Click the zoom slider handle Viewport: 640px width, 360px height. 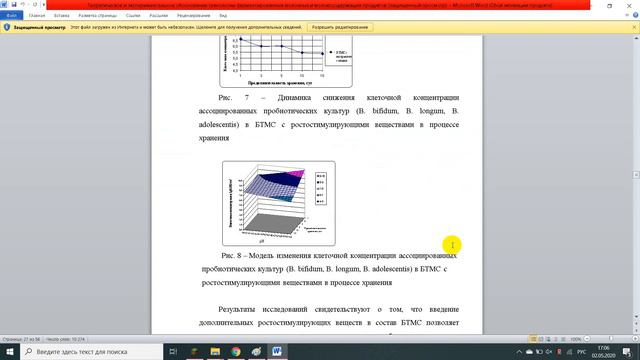coord(611,339)
